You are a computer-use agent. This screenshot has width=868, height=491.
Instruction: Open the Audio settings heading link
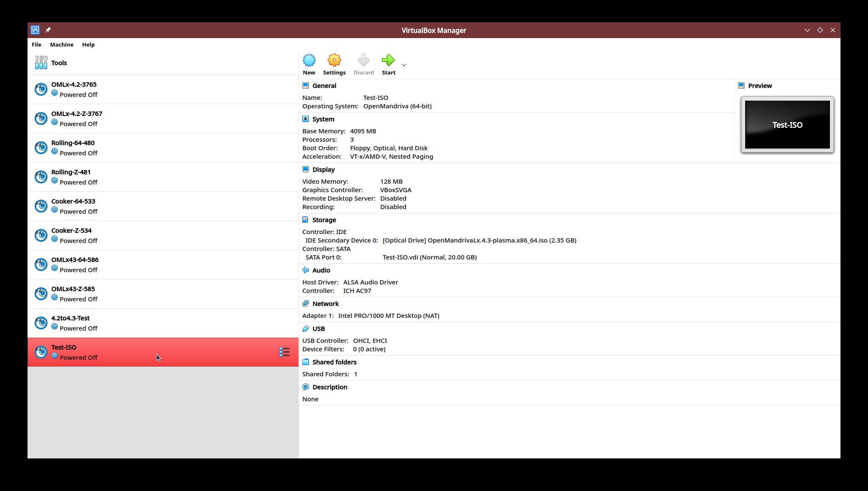(x=321, y=270)
